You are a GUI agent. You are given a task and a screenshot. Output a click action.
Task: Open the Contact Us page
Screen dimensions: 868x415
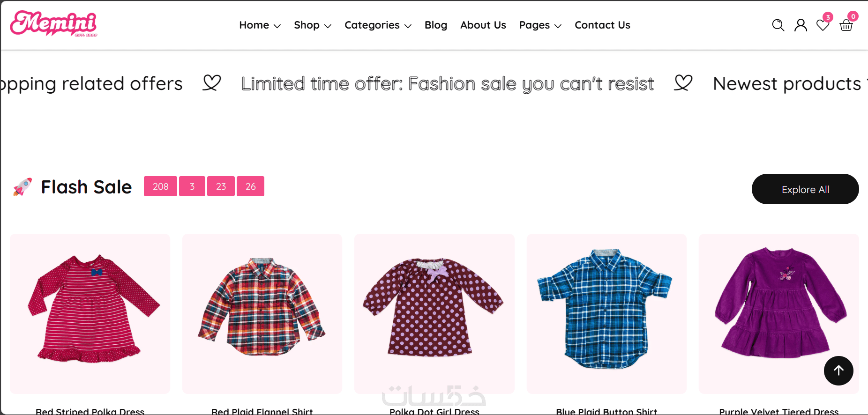602,25
